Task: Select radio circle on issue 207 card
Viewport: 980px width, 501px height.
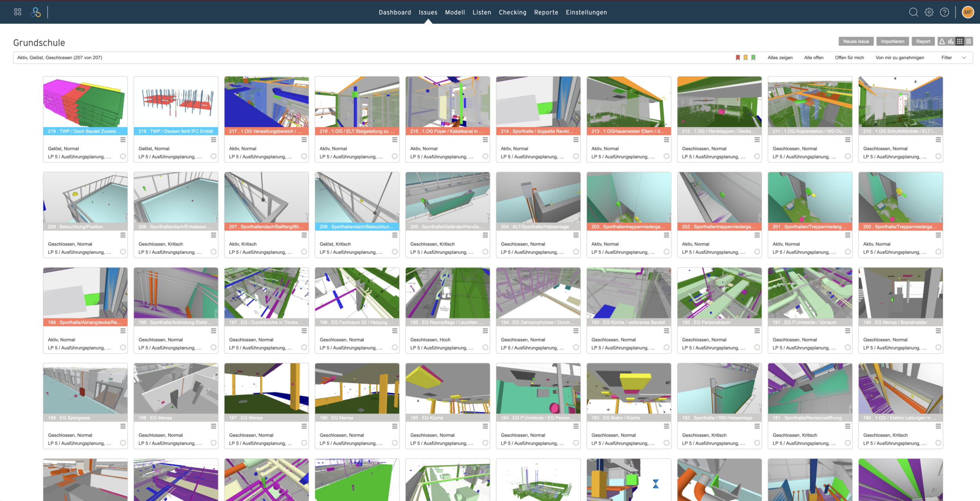Action: [304, 252]
